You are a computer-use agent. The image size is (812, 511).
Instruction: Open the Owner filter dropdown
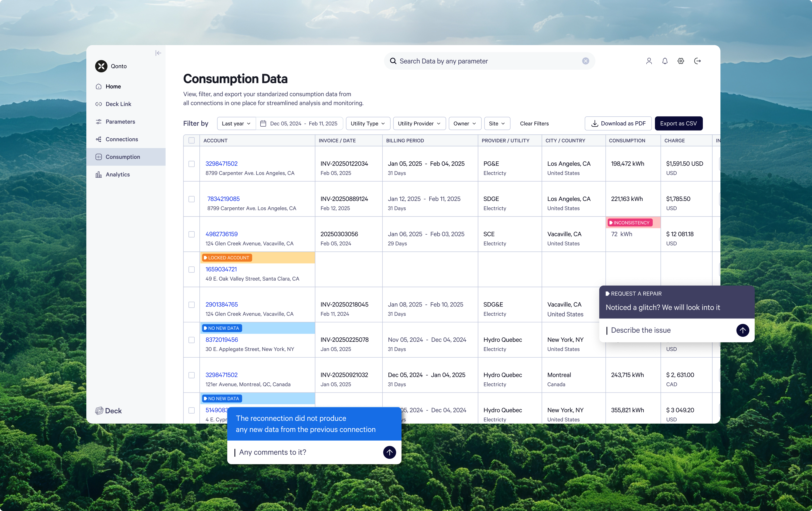pyautogui.click(x=465, y=123)
